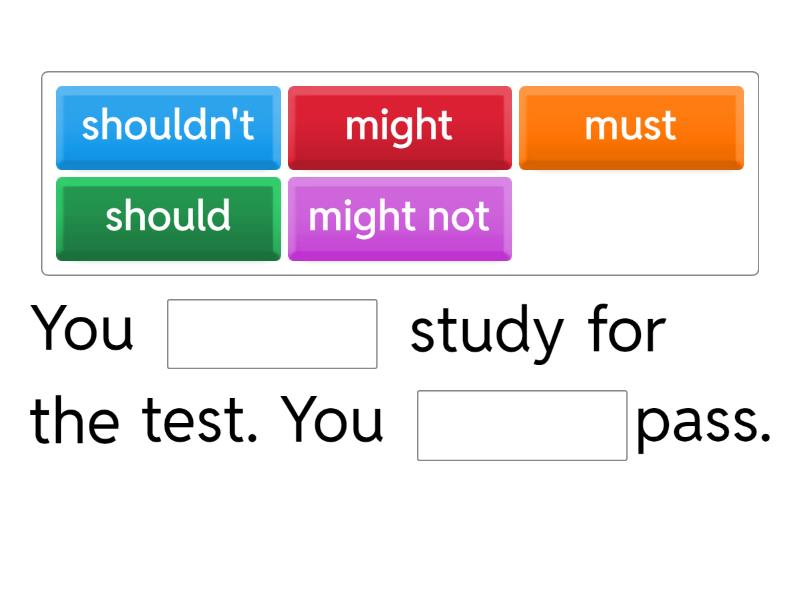Image resolution: width=800 pixels, height=600 pixels.
Task: Click the second "You" after "the test."
Action: (x=332, y=420)
